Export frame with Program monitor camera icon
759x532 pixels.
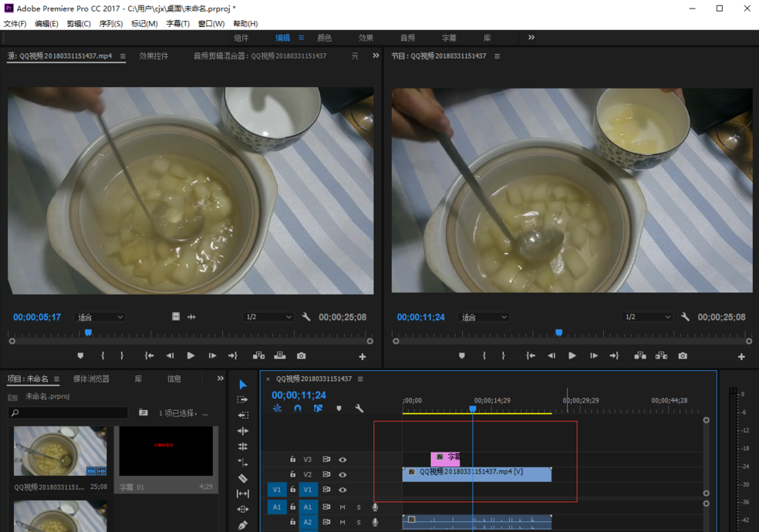683,356
